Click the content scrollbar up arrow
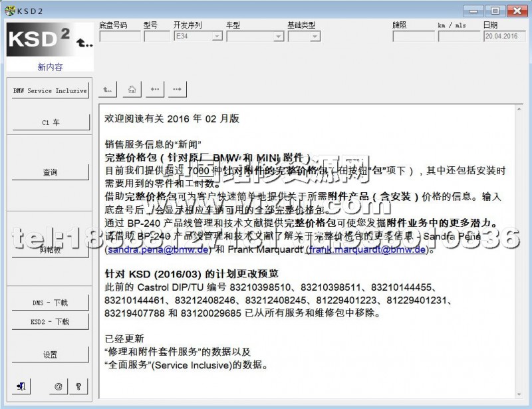The width and height of the screenshot is (532, 409). click(x=519, y=109)
